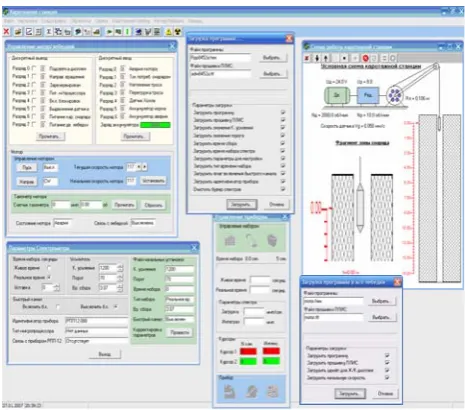Screen dimensions: 465x410
Task: Click the Счетчик тахометра first input field
Action: point(61,204)
